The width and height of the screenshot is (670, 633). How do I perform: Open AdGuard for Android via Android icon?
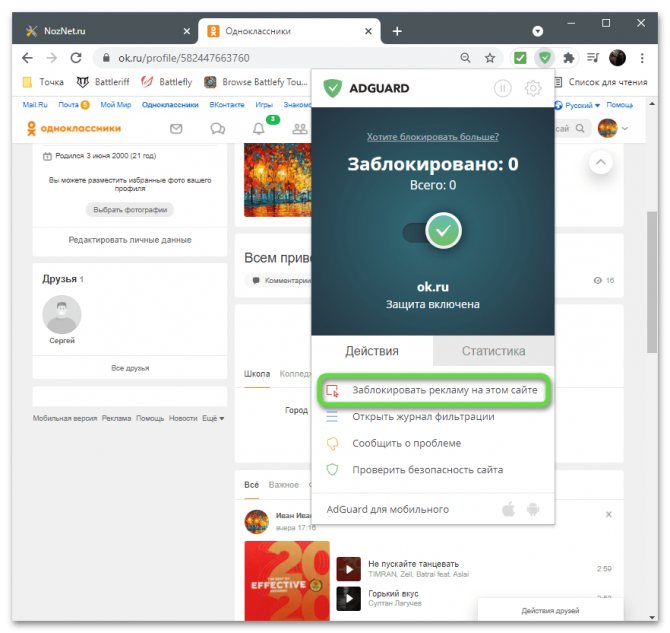[533, 509]
